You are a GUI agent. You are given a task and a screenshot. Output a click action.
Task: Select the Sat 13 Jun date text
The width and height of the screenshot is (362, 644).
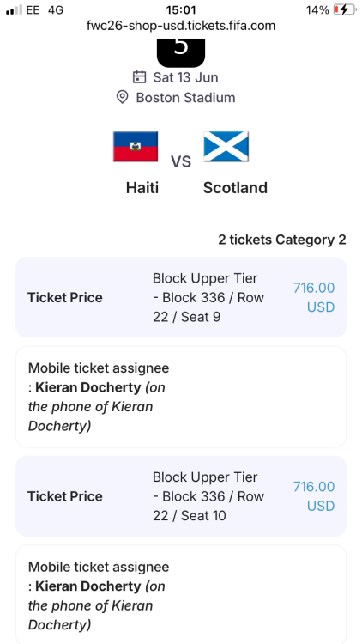pos(185,77)
